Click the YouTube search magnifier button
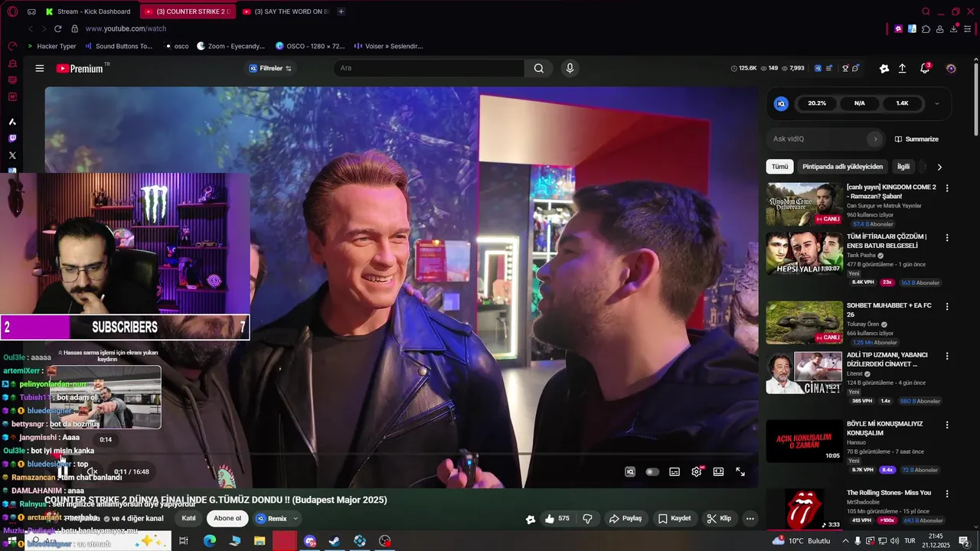 pyautogui.click(x=539, y=68)
